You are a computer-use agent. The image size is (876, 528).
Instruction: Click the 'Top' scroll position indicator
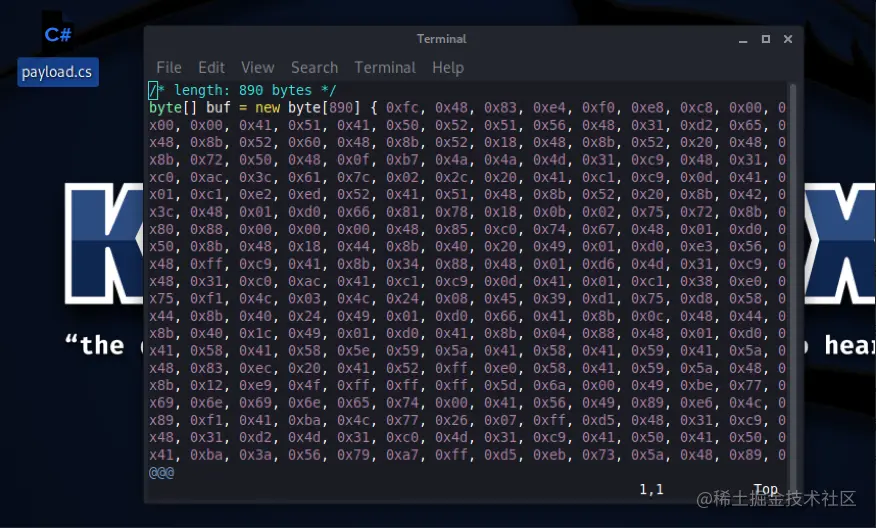pyautogui.click(x=765, y=489)
